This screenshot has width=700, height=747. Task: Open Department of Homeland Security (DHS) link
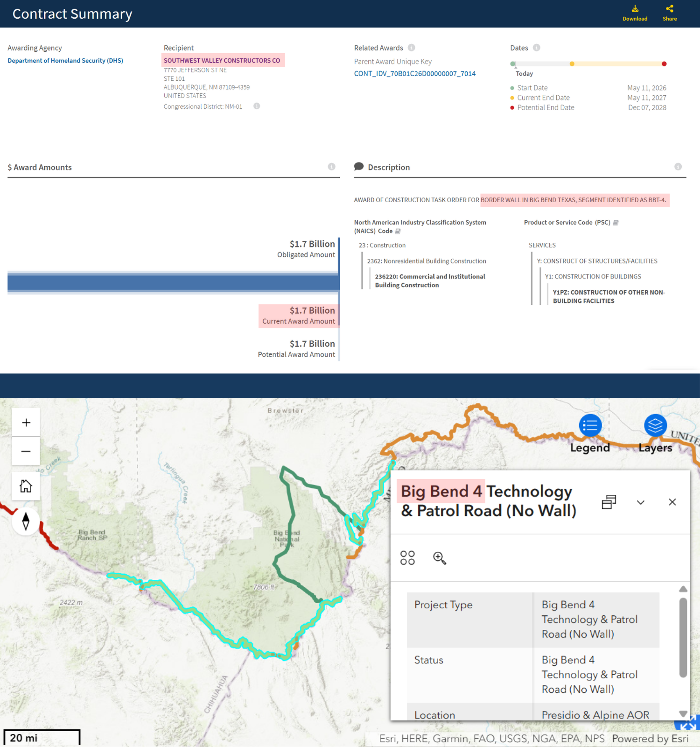pos(65,61)
